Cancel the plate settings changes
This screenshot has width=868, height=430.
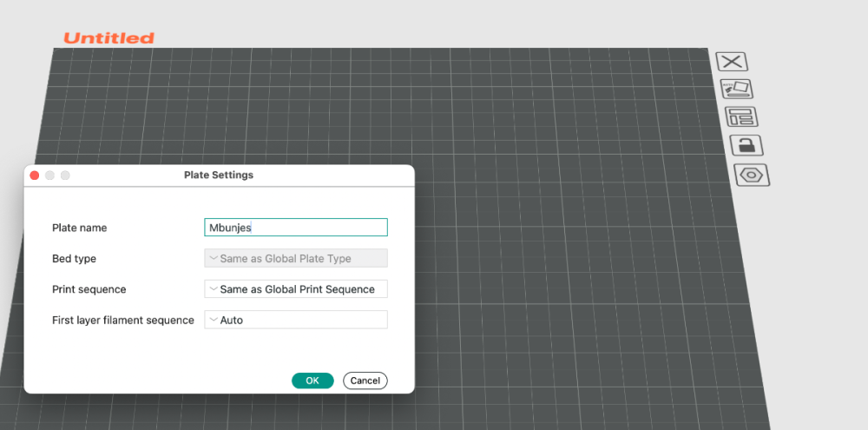[365, 380]
